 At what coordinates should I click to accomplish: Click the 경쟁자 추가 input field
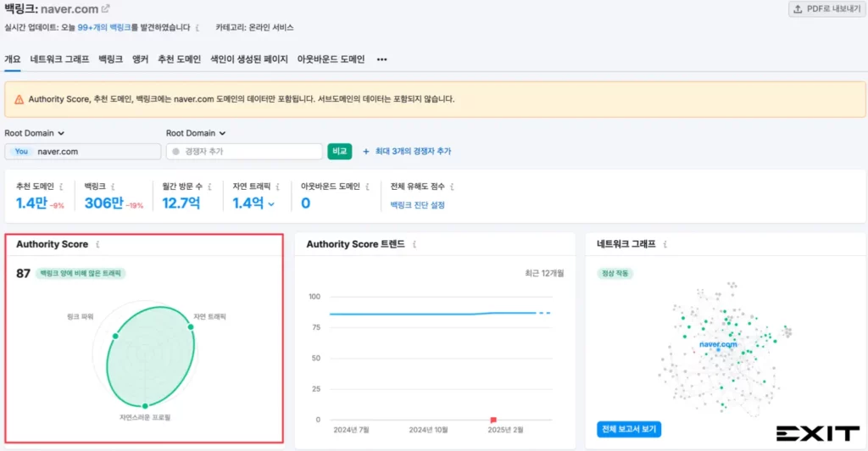tap(244, 152)
